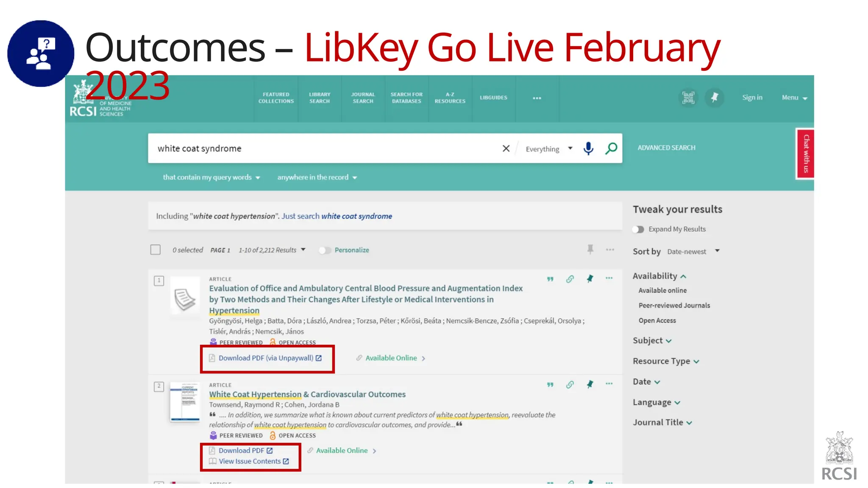Screen dimensions: 868x488
Task: Open Journal Search nav item
Action: pos(363,98)
